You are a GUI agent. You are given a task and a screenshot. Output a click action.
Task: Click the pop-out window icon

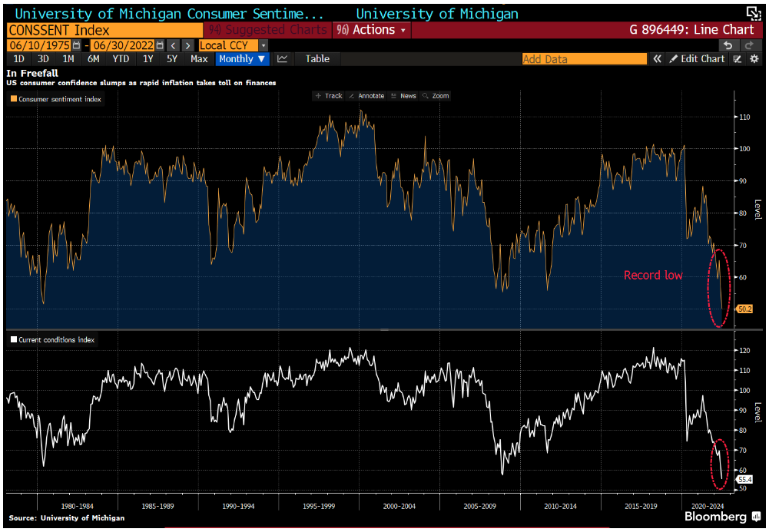point(753,13)
